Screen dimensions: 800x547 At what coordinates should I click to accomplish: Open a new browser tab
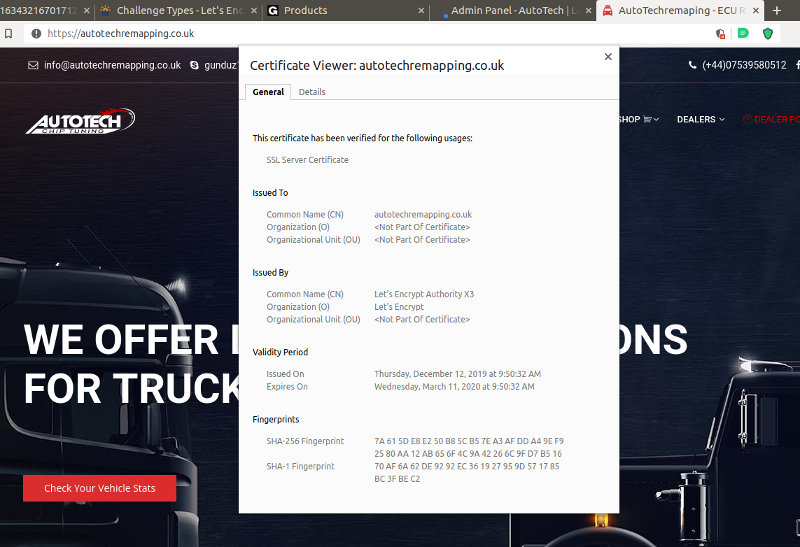[x=778, y=10]
